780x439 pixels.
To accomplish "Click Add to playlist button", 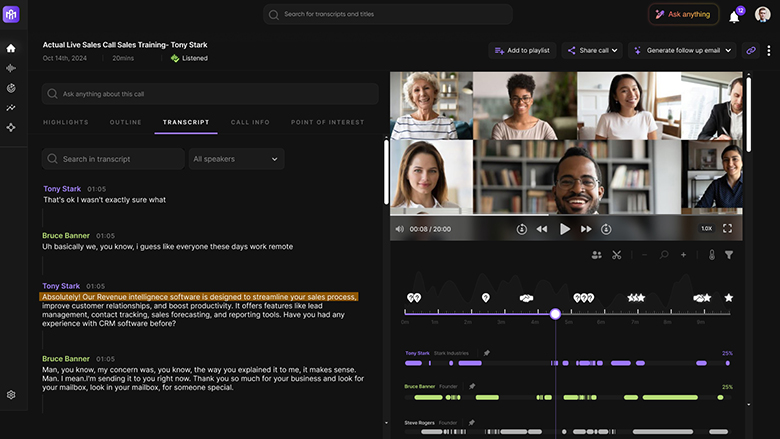I will click(x=522, y=50).
